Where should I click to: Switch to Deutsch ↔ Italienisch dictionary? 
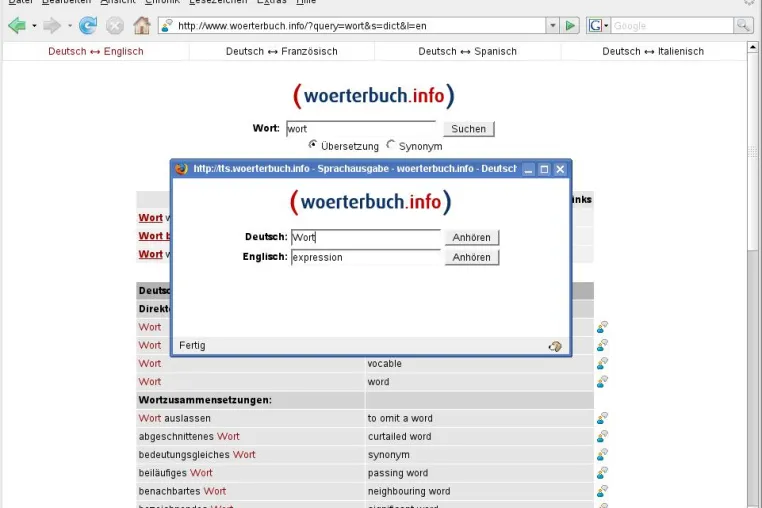click(653, 52)
